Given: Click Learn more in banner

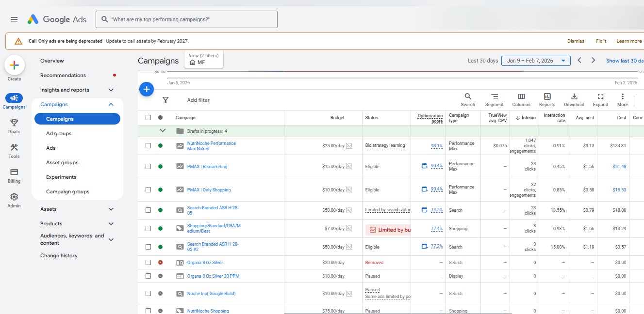Looking at the screenshot, I should coord(629,41).
